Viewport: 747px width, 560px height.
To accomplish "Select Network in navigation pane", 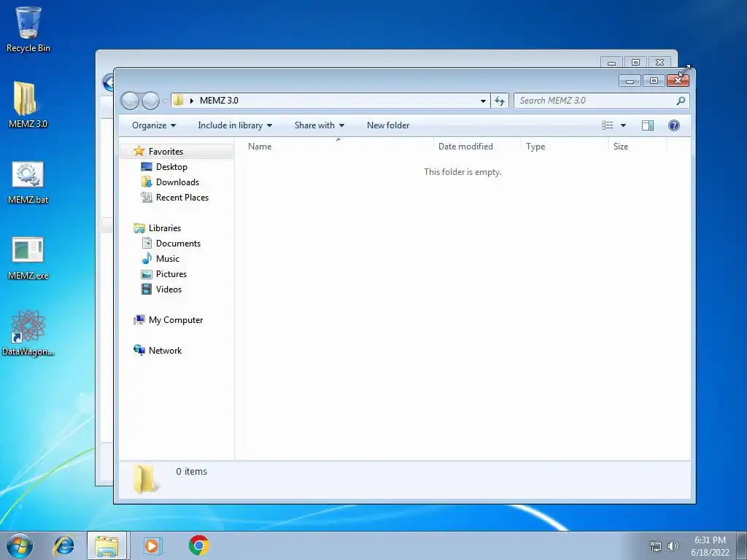I will (158, 351).
